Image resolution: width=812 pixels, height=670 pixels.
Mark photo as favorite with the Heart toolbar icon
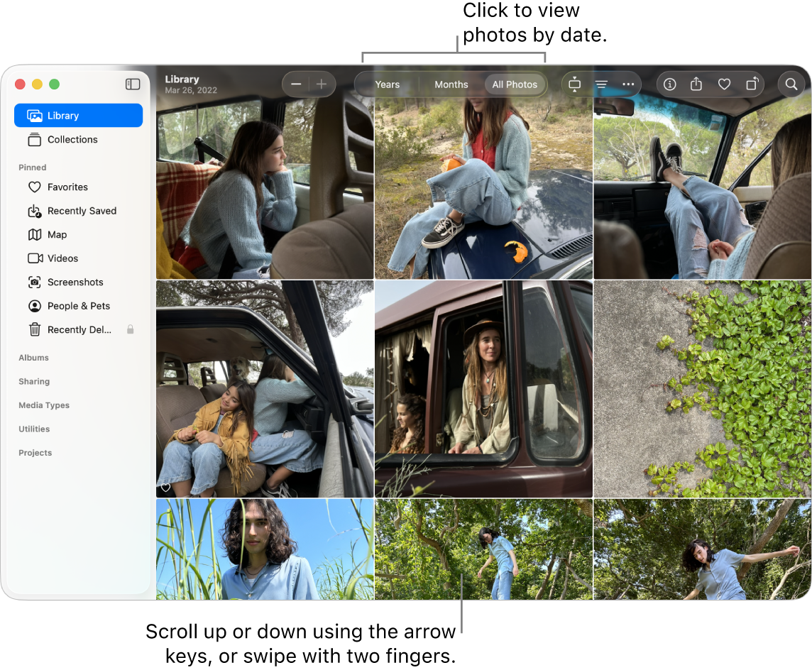coord(724,84)
